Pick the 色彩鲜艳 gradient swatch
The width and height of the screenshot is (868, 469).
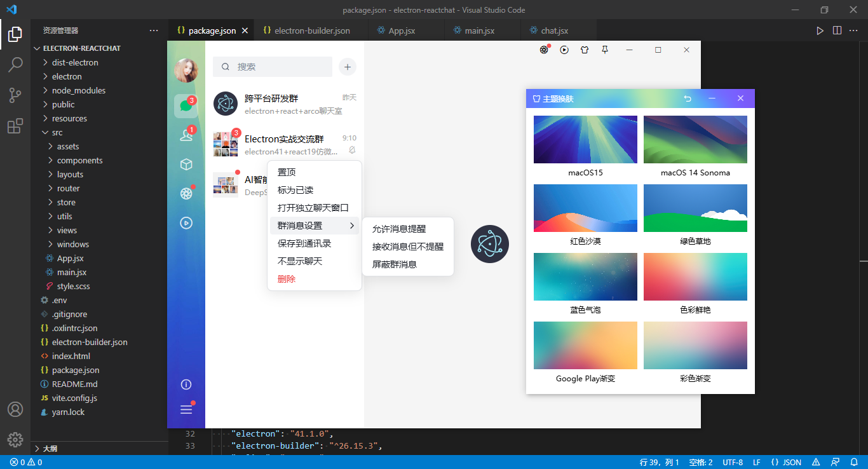tap(695, 277)
